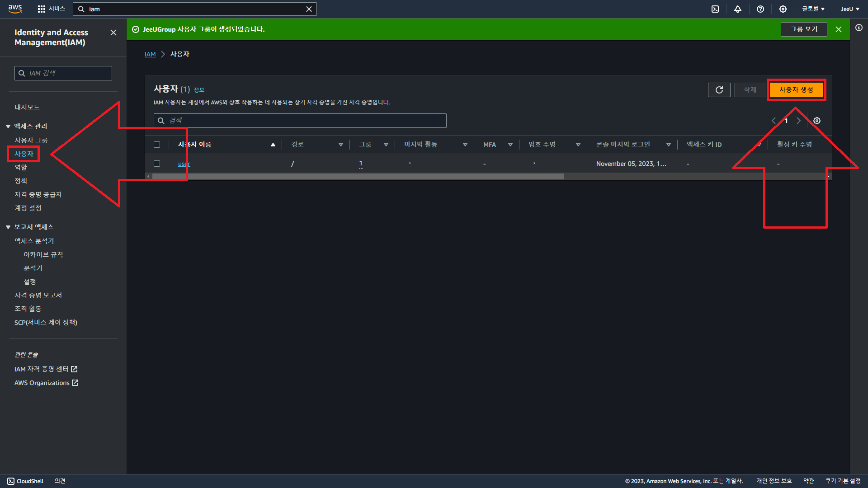Open the 글로벌 region dropdown
This screenshot has height=488, width=868.
[813, 9]
